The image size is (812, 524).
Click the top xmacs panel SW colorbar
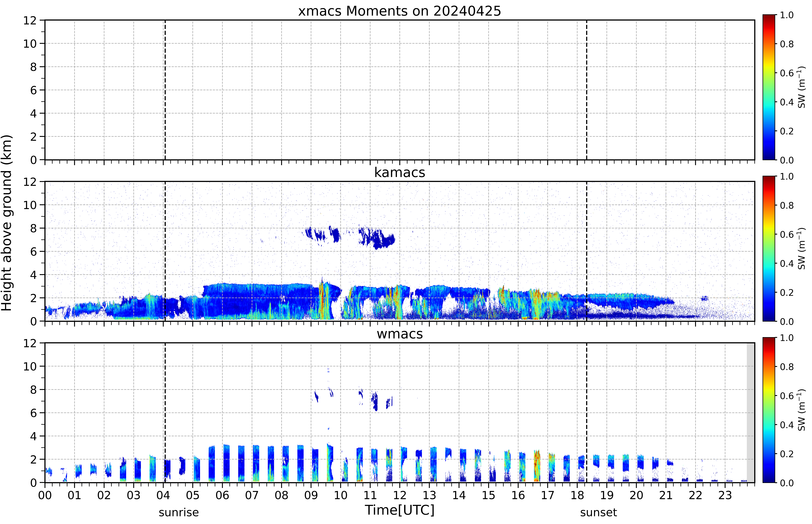(769, 87)
